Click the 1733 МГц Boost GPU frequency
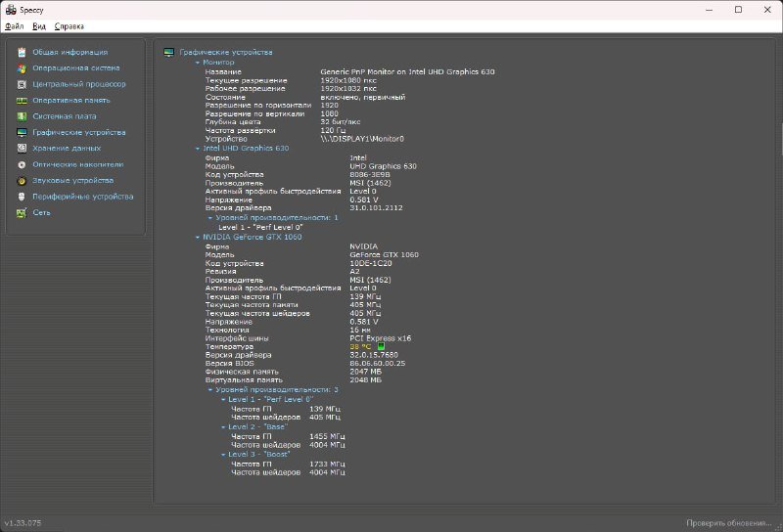The width and height of the screenshot is (783, 532). (327, 465)
